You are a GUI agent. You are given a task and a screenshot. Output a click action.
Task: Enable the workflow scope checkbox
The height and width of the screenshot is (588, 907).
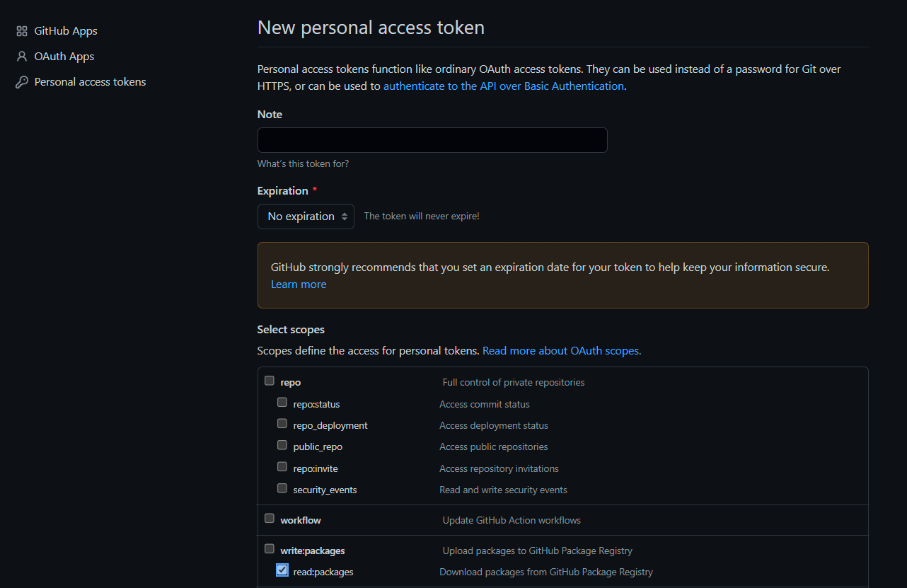click(270, 519)
